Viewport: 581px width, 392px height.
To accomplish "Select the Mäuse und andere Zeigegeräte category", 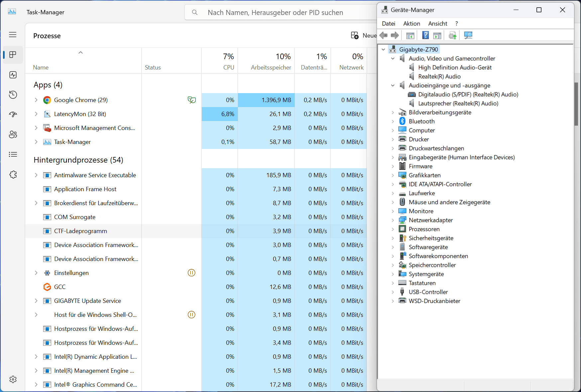I will pyautogui.click(x=449, y=202).
